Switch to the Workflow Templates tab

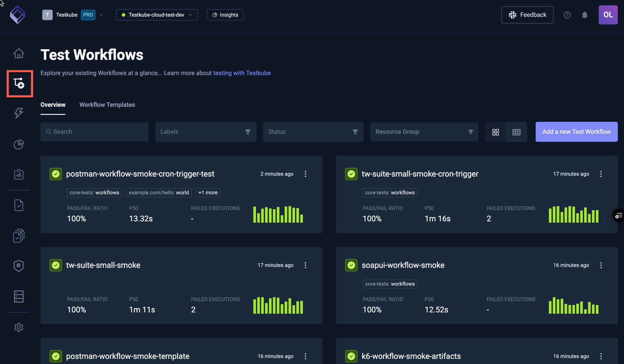(107, 105)
